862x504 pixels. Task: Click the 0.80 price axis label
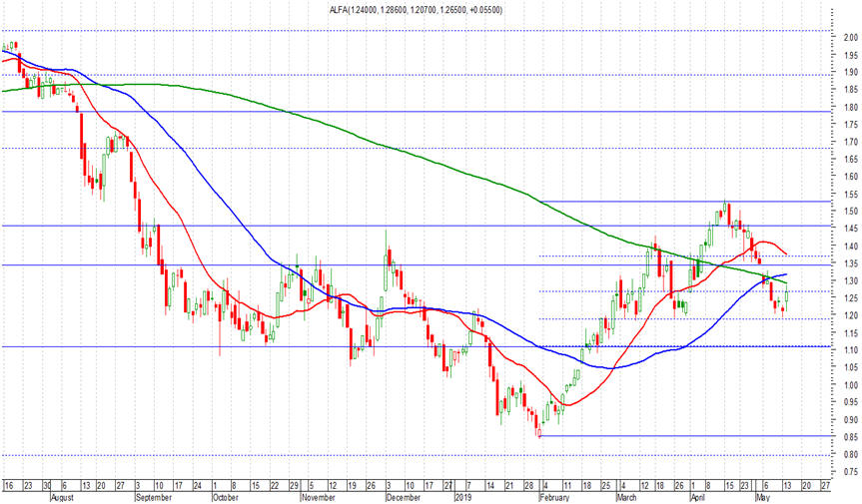[851, 455]
